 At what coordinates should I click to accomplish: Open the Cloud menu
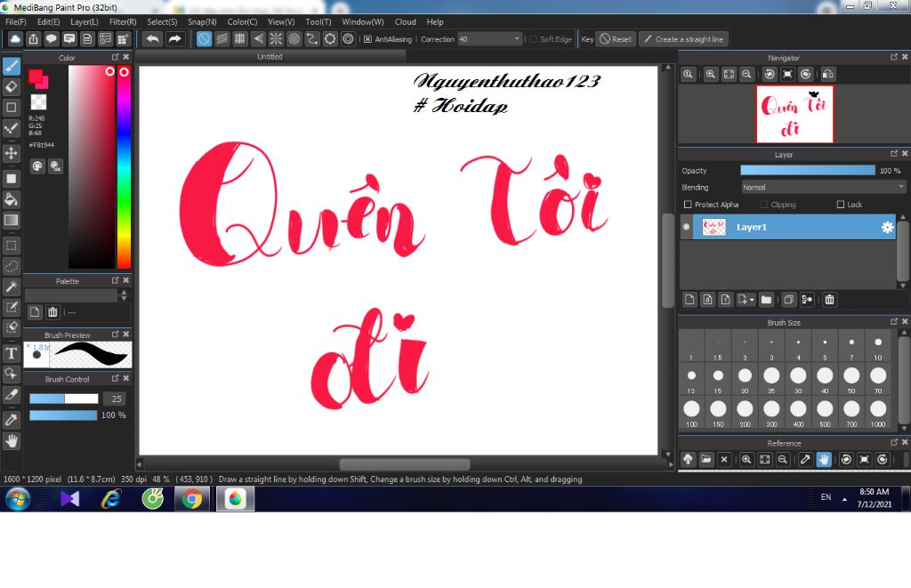[405, 21]
